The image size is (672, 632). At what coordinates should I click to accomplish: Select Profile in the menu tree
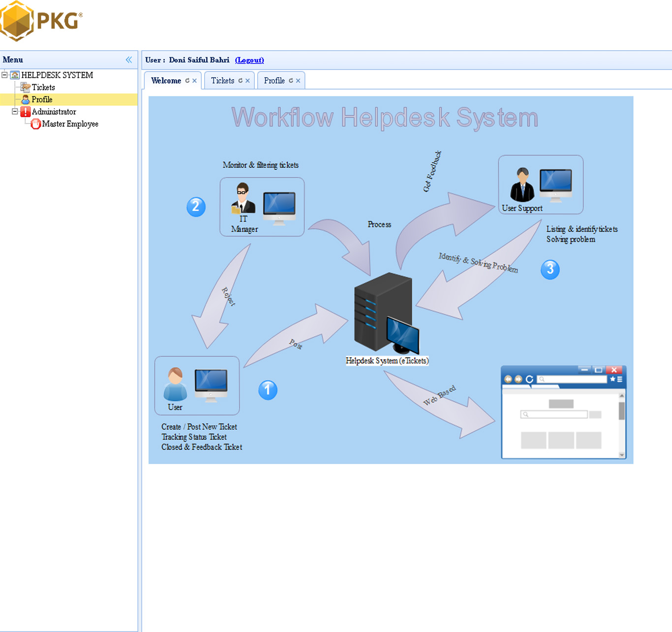(x=42, y=99)
